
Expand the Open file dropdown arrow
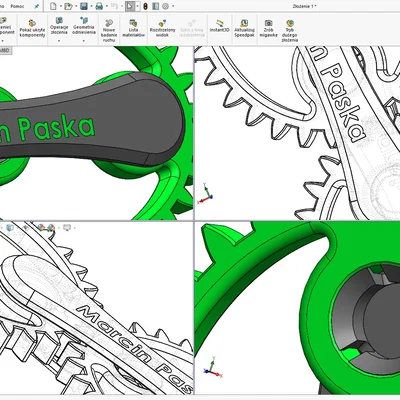pos(76,6)
